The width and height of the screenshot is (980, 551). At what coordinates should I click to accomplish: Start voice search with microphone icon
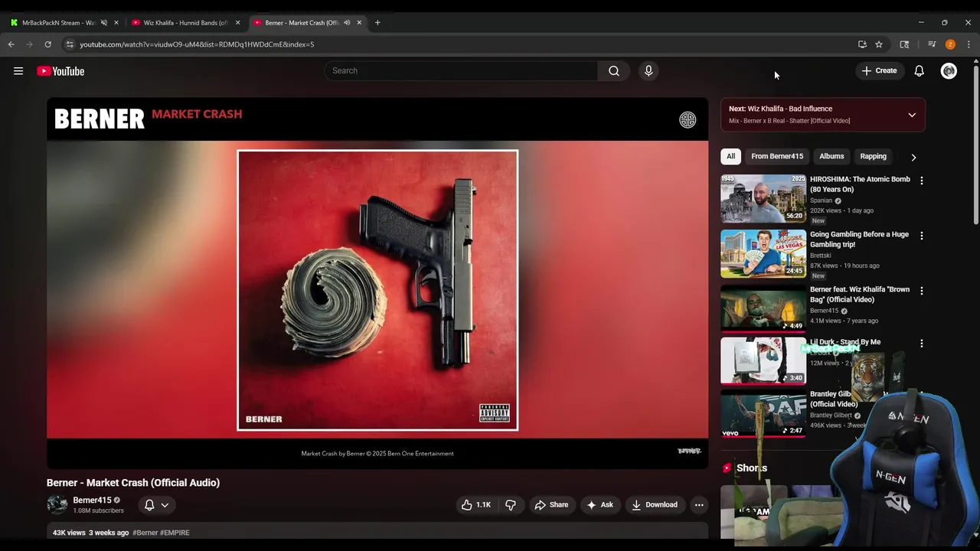pos(648,70)
